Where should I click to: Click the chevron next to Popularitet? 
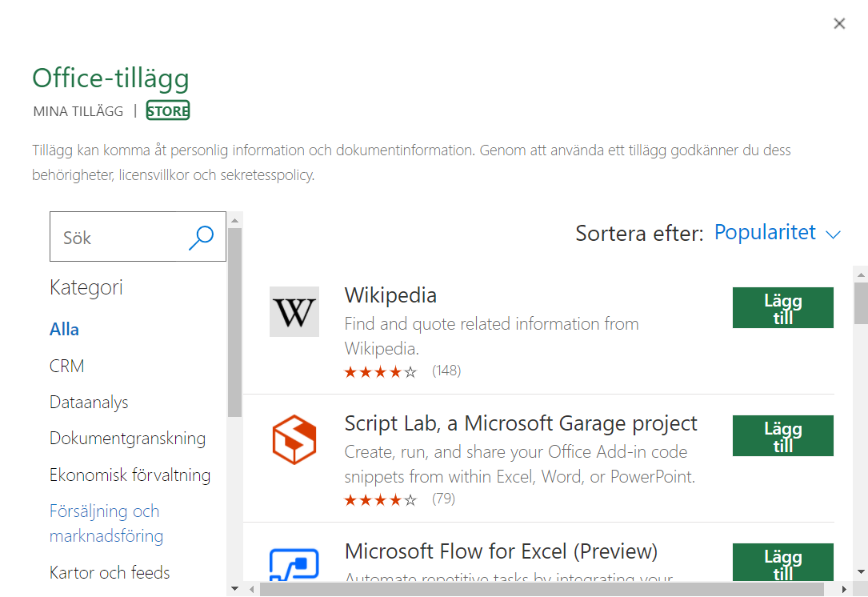point(833,234)
